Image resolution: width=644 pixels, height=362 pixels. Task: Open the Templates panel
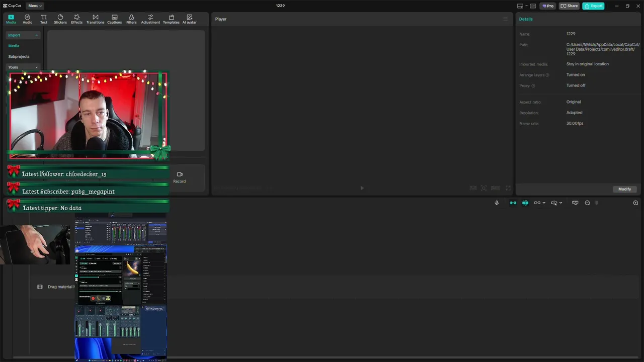pyautogui.click(x=171, y=19)
